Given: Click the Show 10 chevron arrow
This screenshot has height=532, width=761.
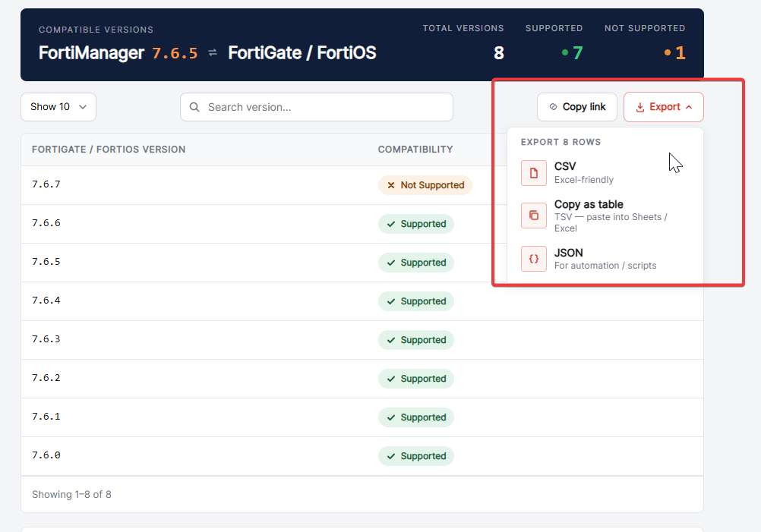Looking at the screenshot, I should point(83,107).
